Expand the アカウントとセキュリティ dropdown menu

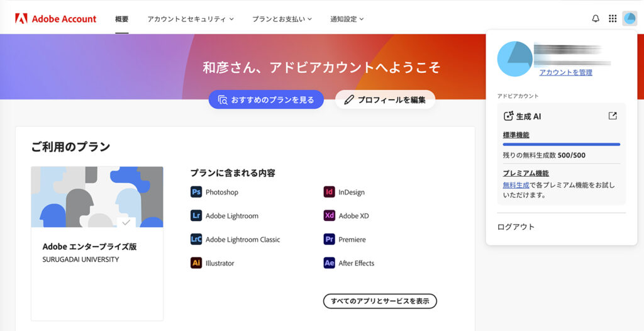point(191,19)
